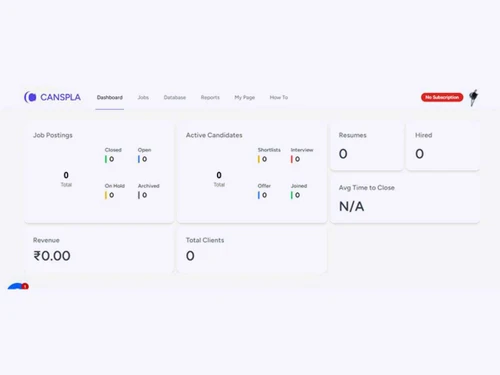500x375 pixels.
Task: Click the Offer candidate count
Action: [264, 195]
